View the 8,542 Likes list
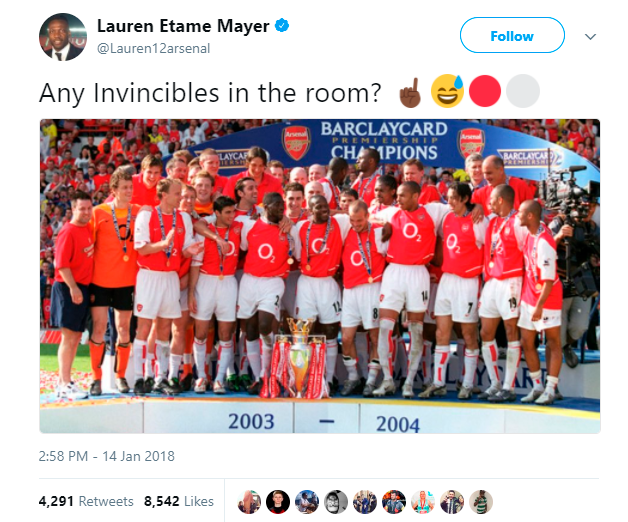This screenshot has width=628, height=522. (x=179, y=501)
